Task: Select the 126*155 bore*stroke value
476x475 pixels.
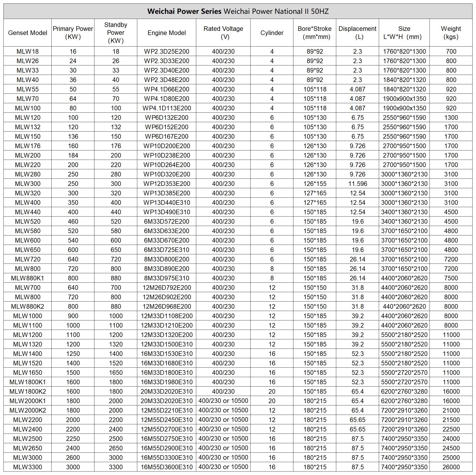Action: click(315, 184)
